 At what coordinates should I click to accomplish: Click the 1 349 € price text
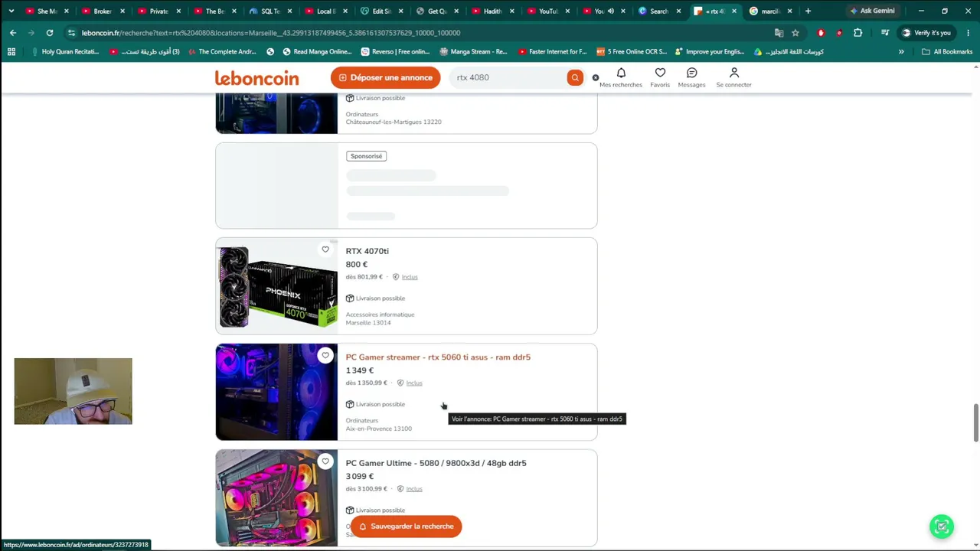360,370
